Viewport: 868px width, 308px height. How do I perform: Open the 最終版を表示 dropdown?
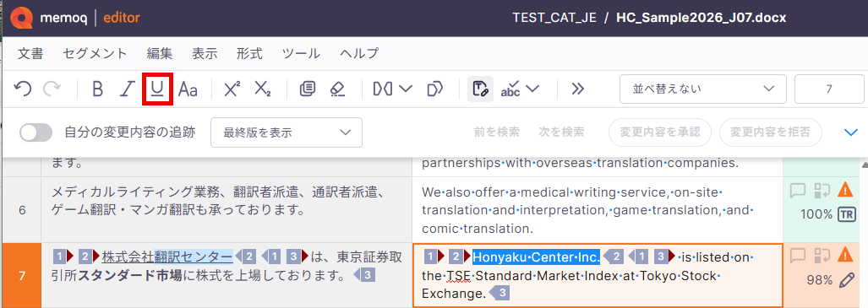tap(287, 132)
